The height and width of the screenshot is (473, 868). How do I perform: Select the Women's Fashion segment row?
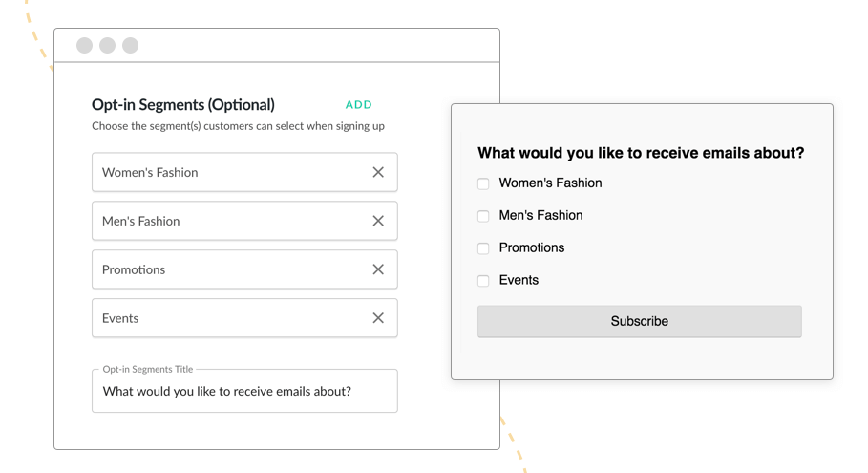pos(244,172)
